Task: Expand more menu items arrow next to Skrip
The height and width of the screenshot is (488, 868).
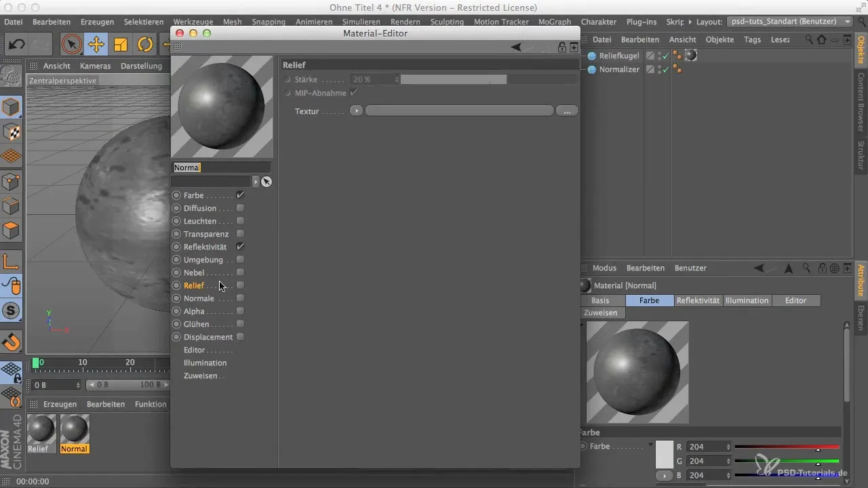Action: point(690,22)
